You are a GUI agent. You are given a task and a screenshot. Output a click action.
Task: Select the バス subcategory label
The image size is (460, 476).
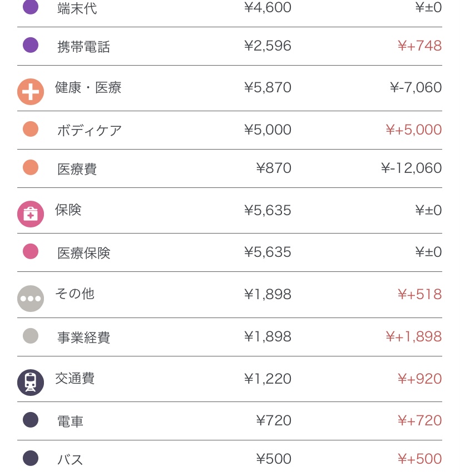click(x=70, y=460)
